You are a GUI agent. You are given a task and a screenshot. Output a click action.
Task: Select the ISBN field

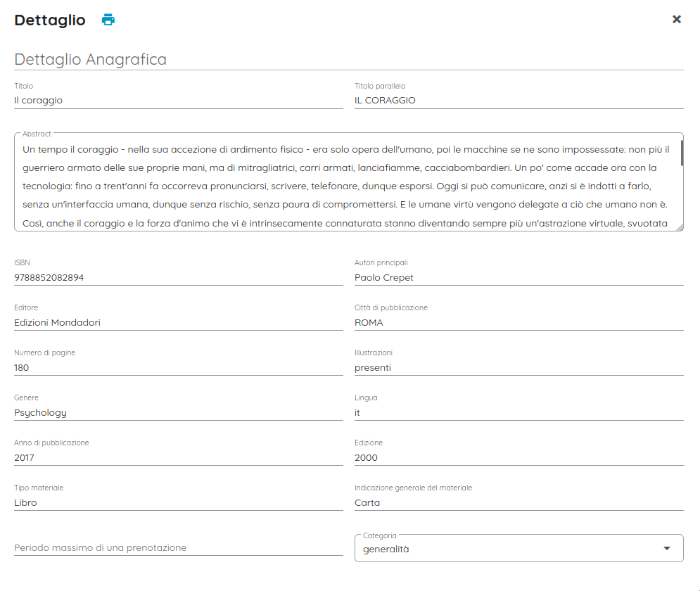(x=178, y=278)
